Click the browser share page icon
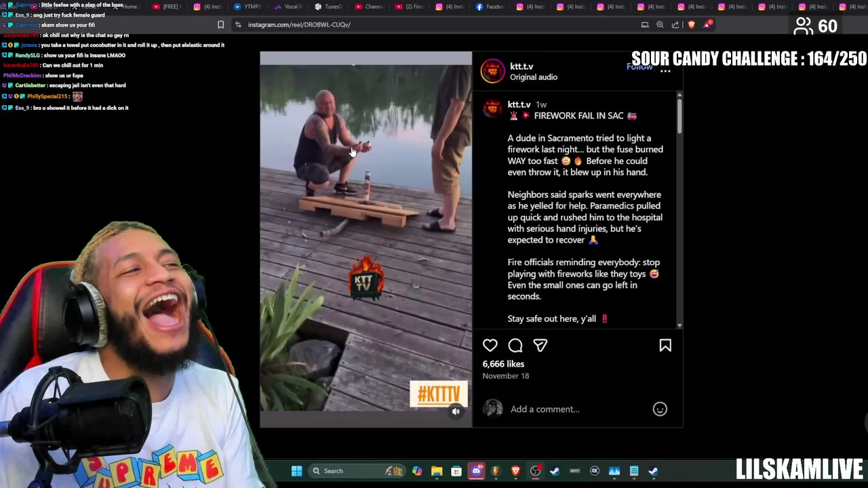 click(675, 24)
